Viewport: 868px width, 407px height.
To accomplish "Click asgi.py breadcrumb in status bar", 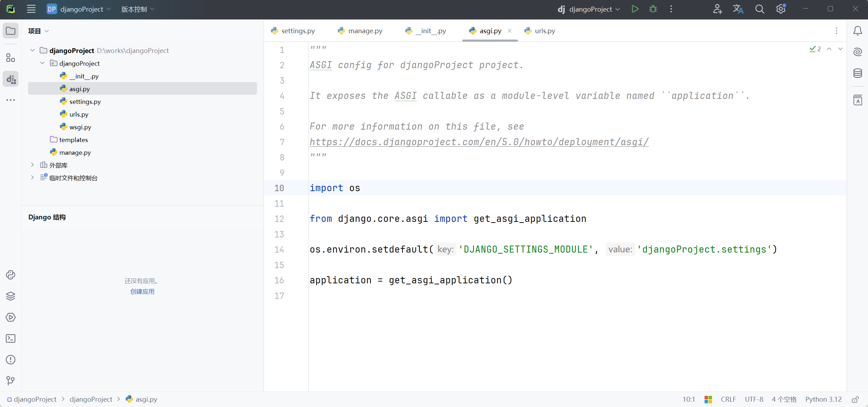I will tap(142, 400).
